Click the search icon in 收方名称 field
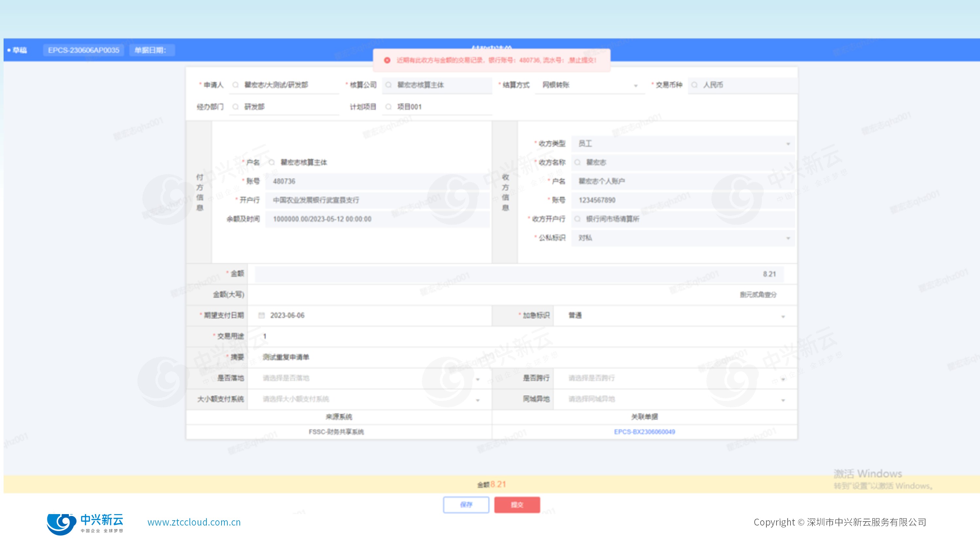This screenshot has width=980, height=551. coord(578,162)
